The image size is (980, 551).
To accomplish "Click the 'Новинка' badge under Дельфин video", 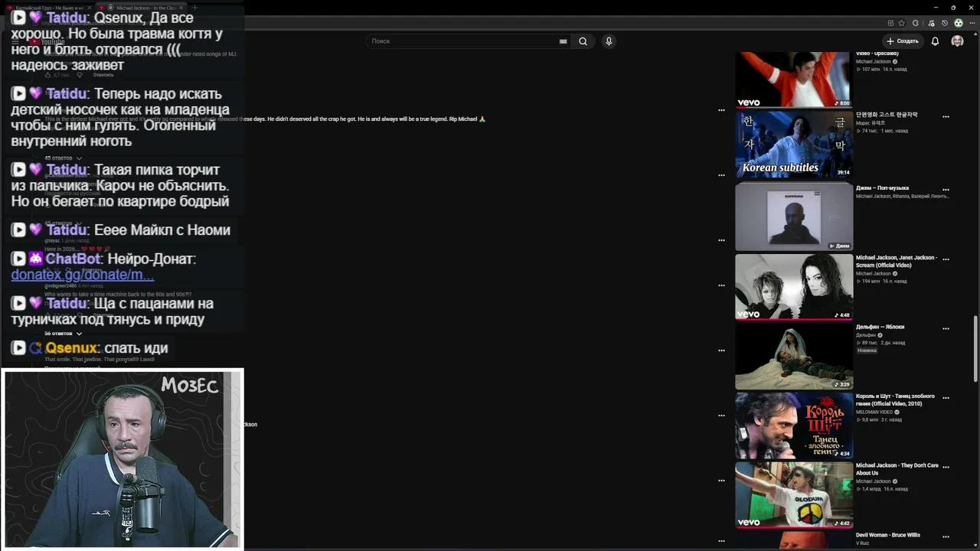I will [867, 350].
